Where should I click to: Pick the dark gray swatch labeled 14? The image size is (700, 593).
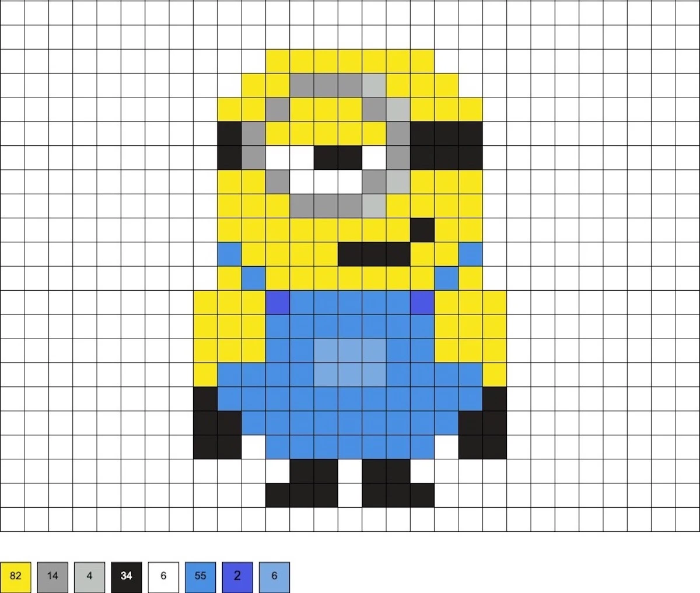[x=52, y=576]
